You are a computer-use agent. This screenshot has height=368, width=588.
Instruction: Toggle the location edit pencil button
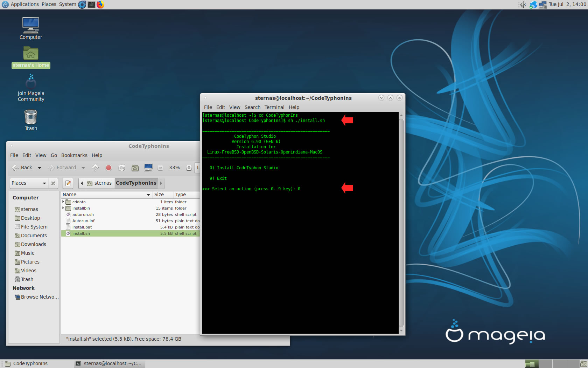click(x=68, y=183)
